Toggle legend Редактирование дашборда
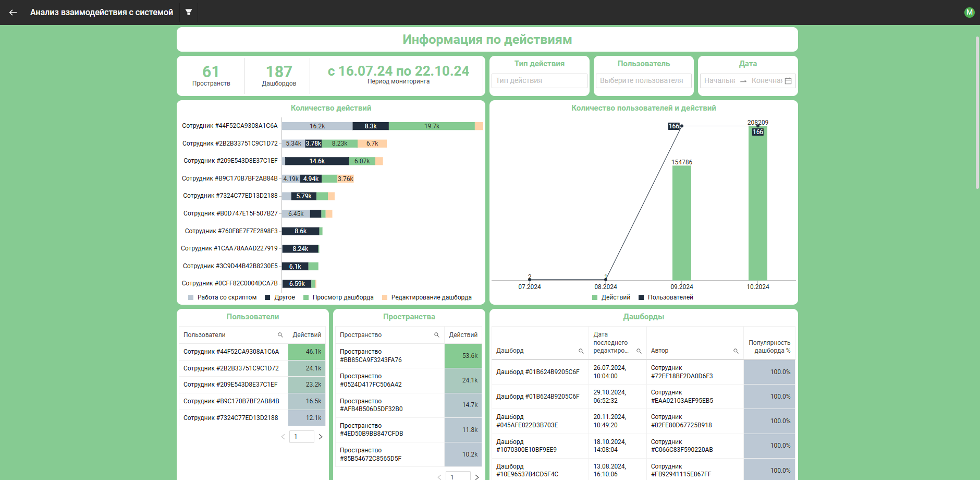This screenshot has width=980, height=480. (x=427, y=297)
